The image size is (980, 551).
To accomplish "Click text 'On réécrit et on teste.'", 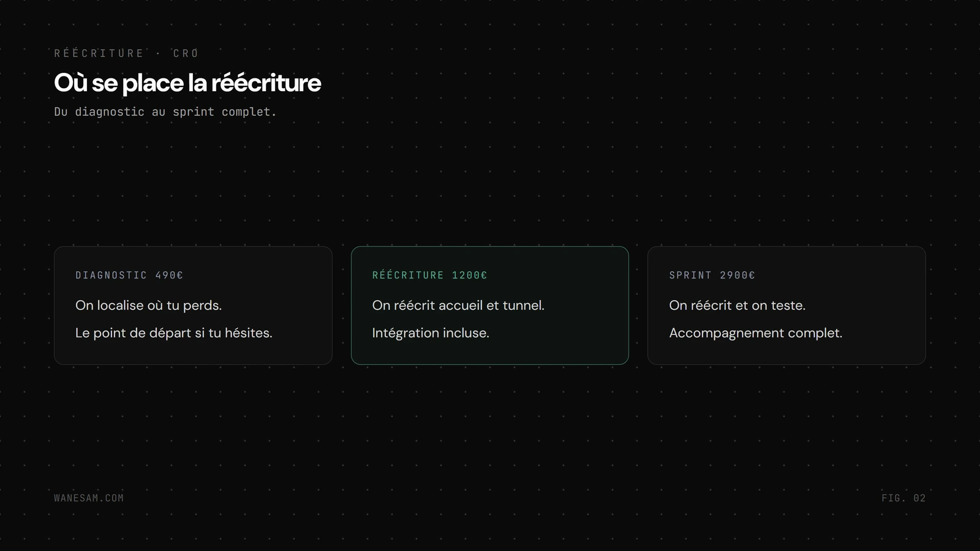I will 737,305.
